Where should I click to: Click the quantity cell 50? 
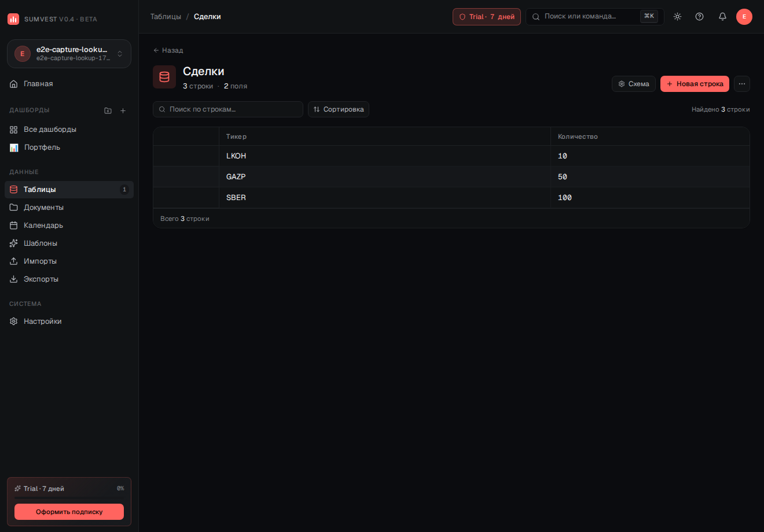pos(650,177)
